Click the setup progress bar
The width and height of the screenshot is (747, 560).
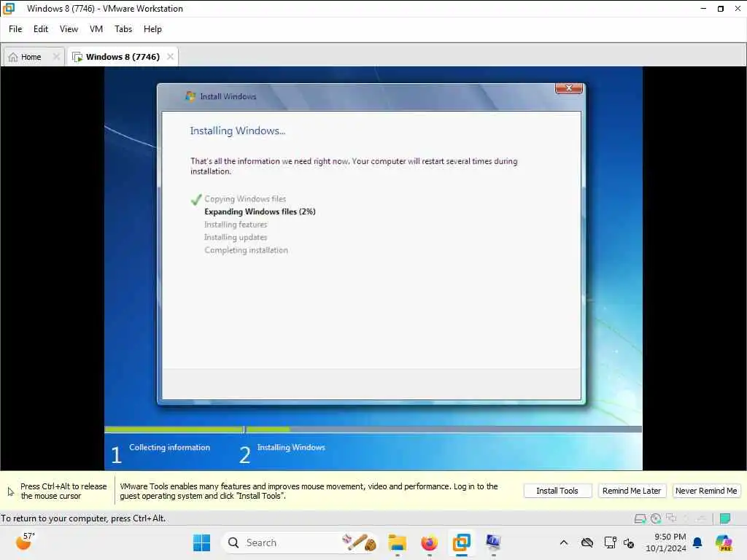click(x=373, y=429)
